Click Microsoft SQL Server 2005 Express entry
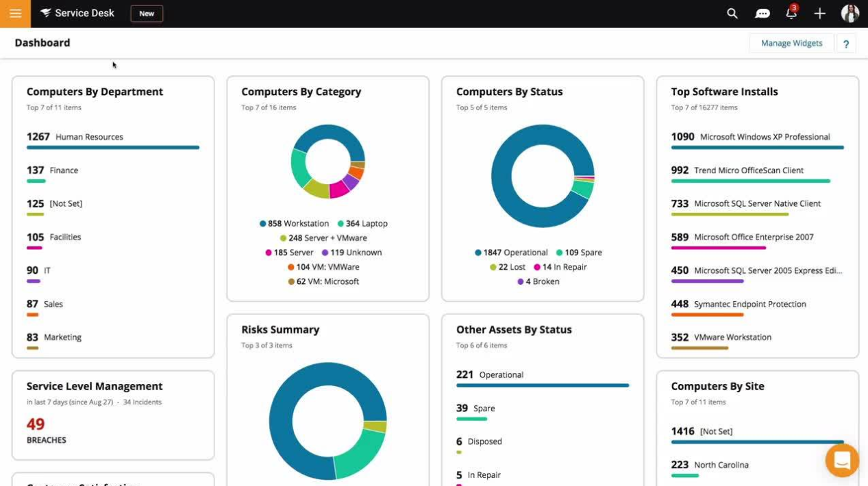This screenshot has height=486, width=868. click(x=758, y=273)
